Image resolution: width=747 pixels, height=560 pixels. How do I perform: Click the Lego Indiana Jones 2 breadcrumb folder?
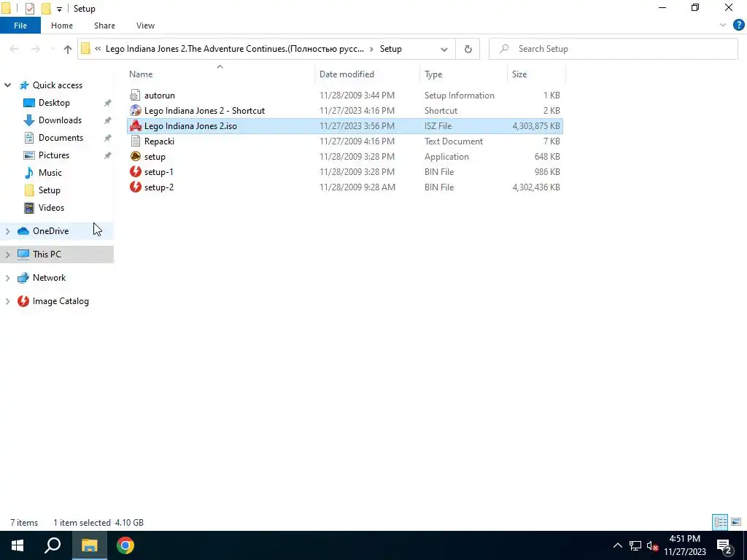(x=235, y=49)
